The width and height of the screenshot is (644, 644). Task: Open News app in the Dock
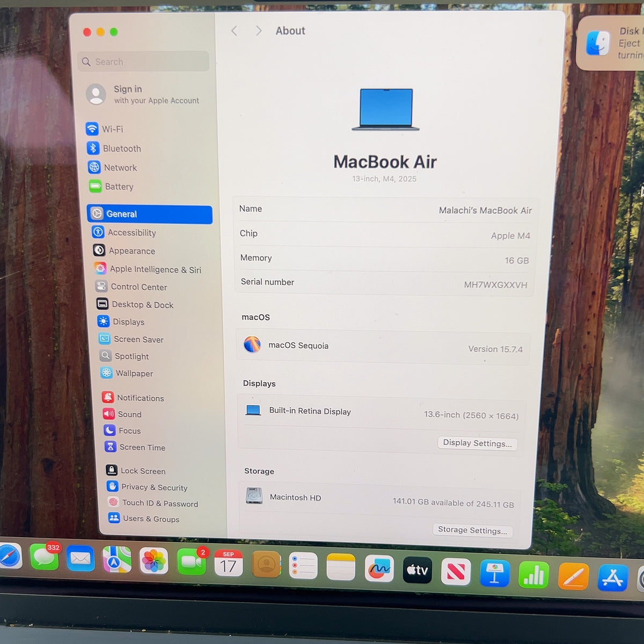pos(456,572)
